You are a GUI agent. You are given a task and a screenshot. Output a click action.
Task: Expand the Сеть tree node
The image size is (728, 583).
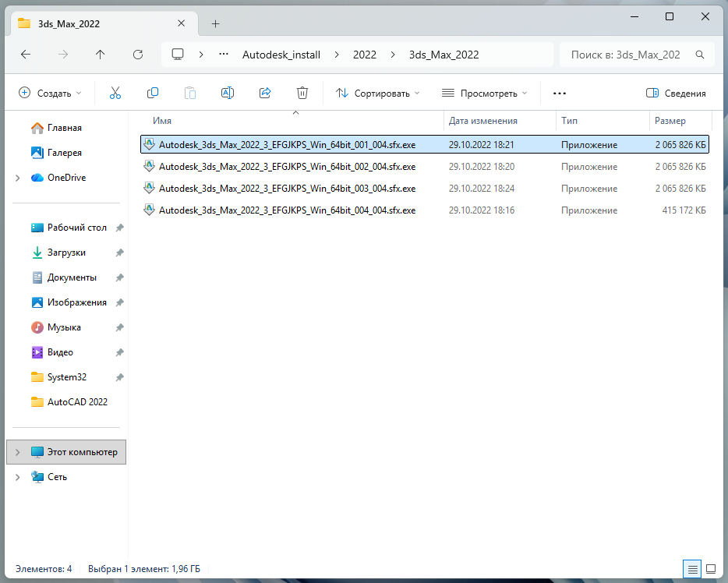click(x=18, y=477)
